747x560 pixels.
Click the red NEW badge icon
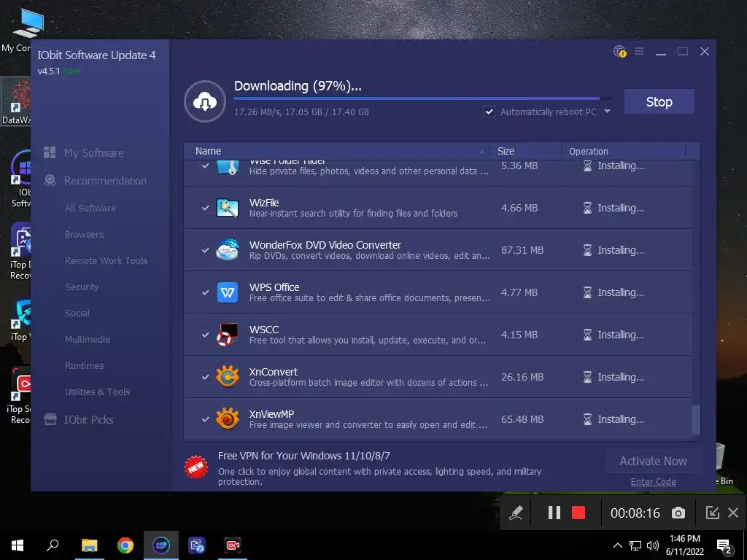[196, 467]
